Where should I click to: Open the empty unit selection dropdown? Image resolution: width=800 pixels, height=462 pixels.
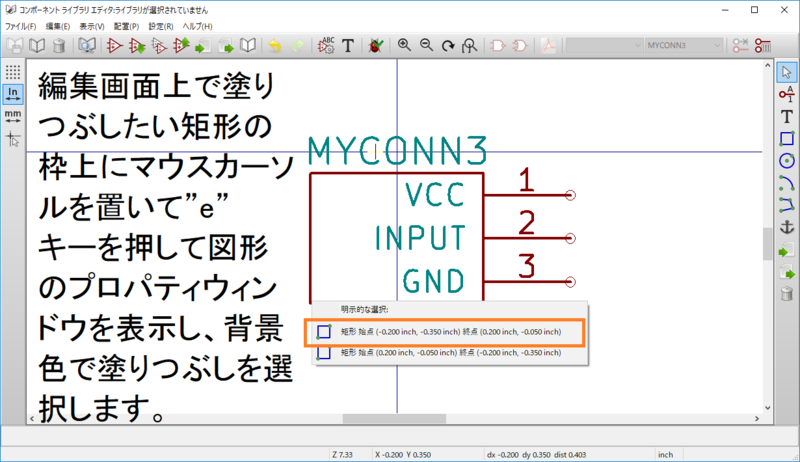click(x=604, y=45)
